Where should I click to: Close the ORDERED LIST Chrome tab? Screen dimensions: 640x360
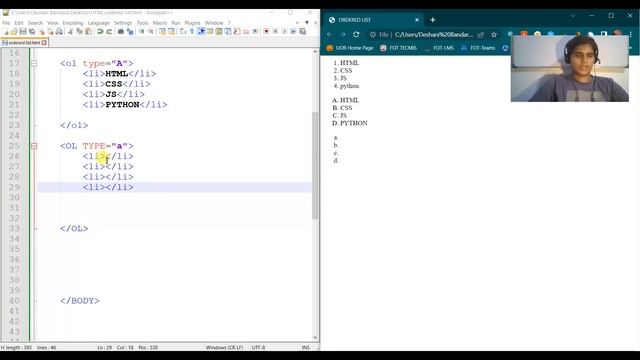tap(417, 20)
